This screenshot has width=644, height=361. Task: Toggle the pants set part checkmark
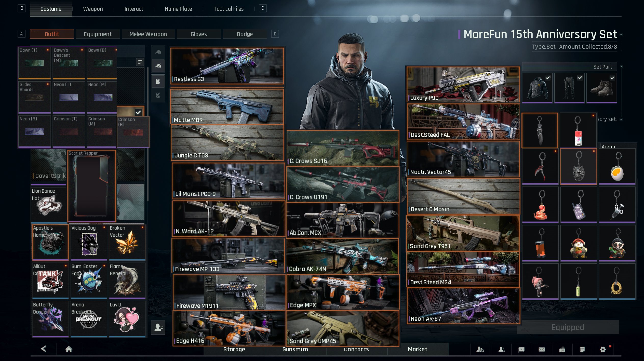pos(580,78)
